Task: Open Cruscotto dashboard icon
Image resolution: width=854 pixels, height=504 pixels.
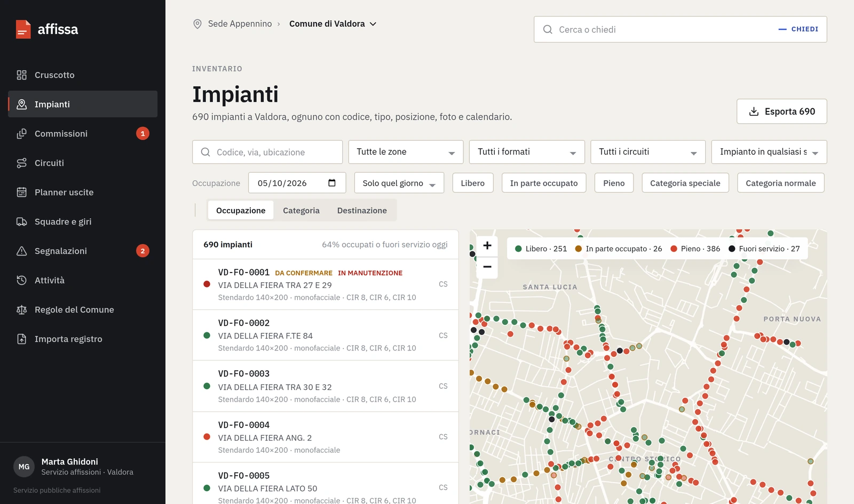Action: pos(21,75)
